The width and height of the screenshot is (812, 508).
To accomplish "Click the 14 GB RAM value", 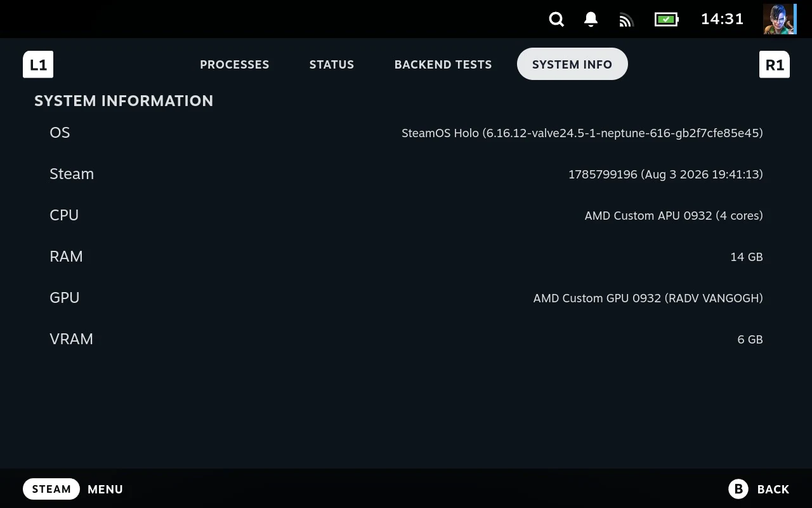I will (747, 257).
